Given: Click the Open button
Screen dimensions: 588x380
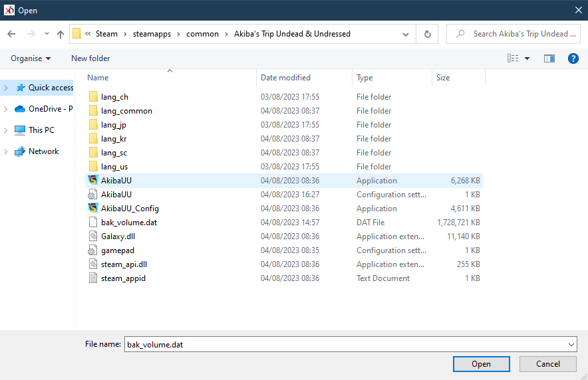Looking at the screenshot, I should point(481,364).
